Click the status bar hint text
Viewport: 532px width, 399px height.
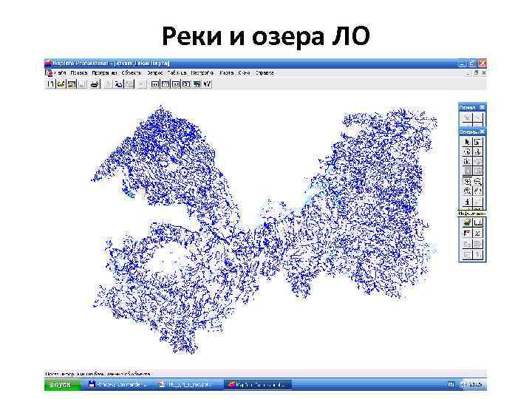tap(98, 374)
